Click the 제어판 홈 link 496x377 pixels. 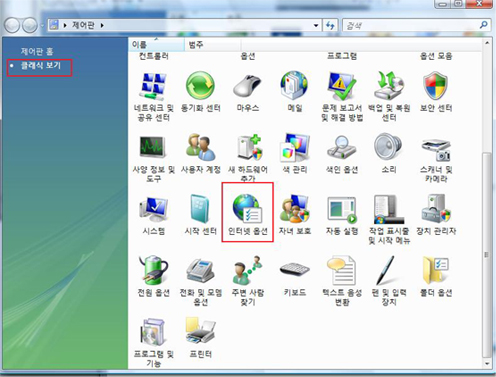[x=37, y=51]
